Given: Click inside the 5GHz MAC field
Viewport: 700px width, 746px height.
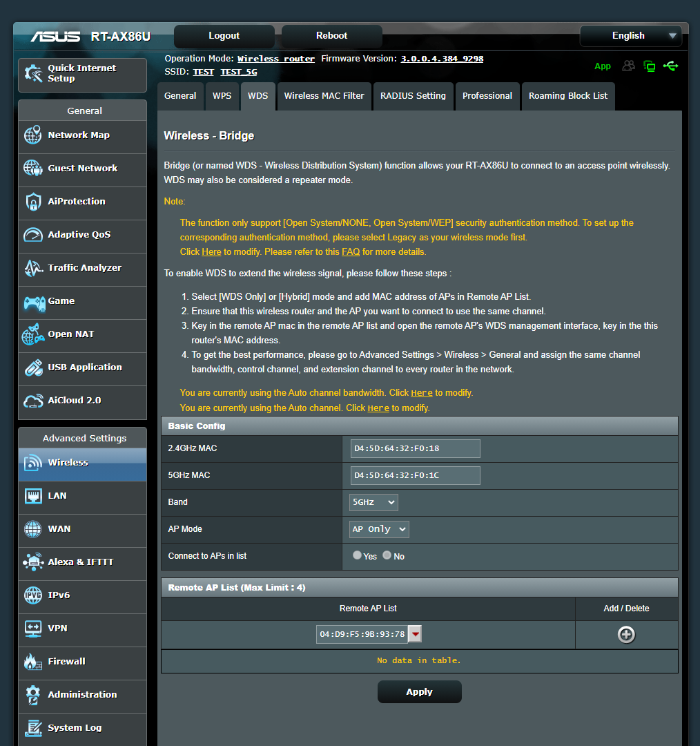Looking at the screenshot, I should point(414,475).
